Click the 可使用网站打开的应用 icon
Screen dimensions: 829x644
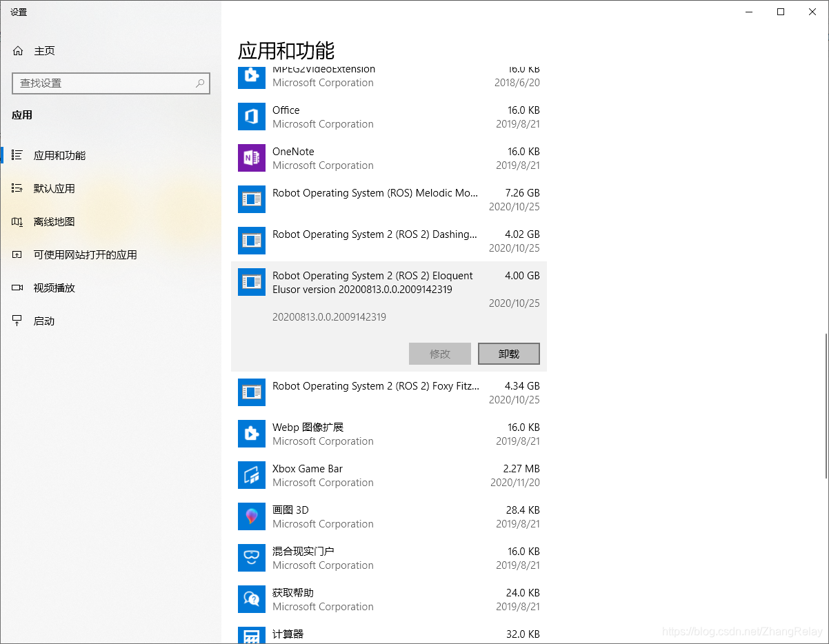tap(18, 254)
